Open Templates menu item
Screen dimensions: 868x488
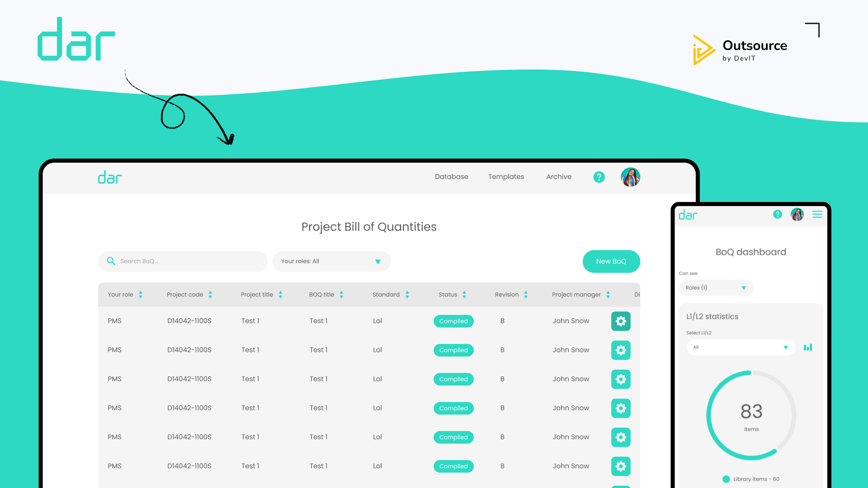(506, 177)
